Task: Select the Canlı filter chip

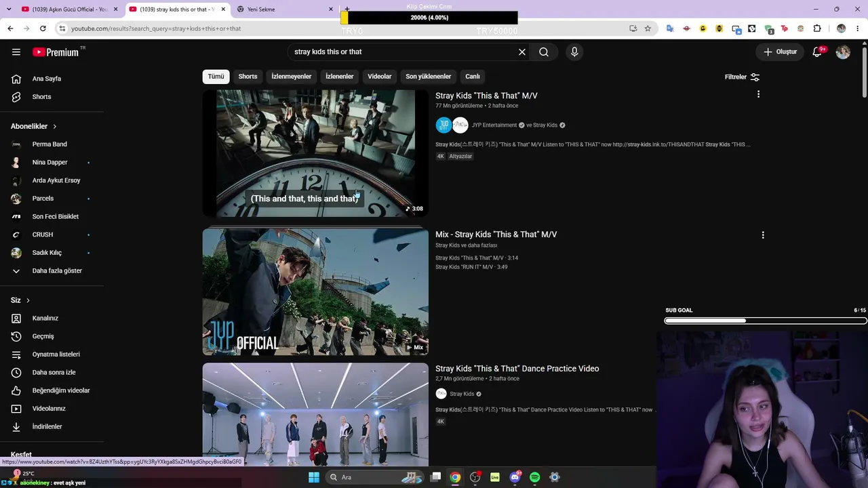Action: pyautogui.click(x=473, y=77)
